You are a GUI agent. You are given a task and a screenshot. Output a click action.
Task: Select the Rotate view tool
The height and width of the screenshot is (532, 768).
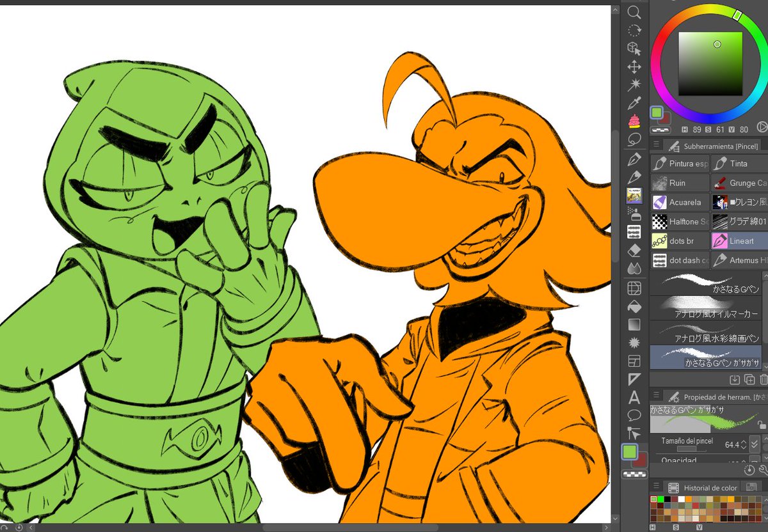tap(634, 30)
